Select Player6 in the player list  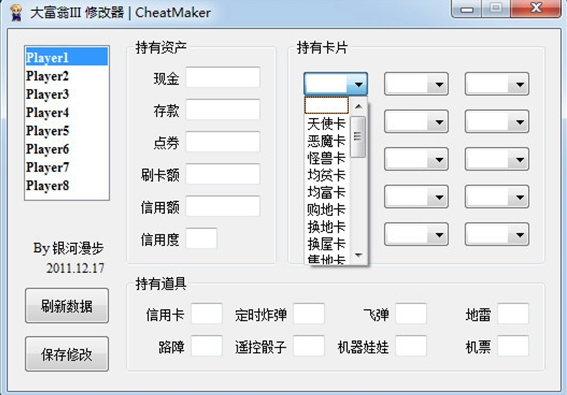coord(67,149)
